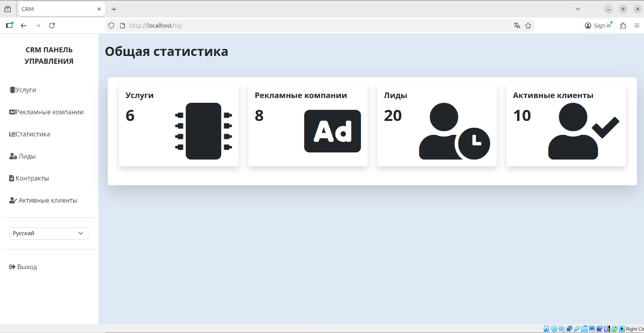Click the new tab sidebar icon beside back arrow
Image resolution: width=644 pixels, height=333 pixels.
coord(10,25)
